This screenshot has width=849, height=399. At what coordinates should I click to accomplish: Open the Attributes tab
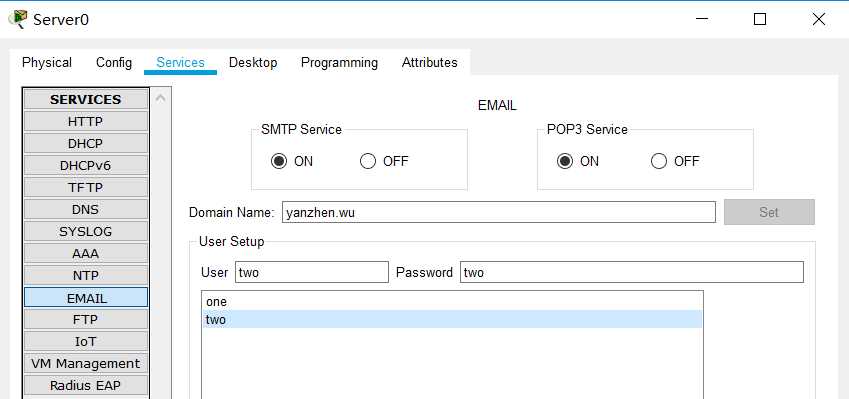pyautogui.click(x=429, y=63)
